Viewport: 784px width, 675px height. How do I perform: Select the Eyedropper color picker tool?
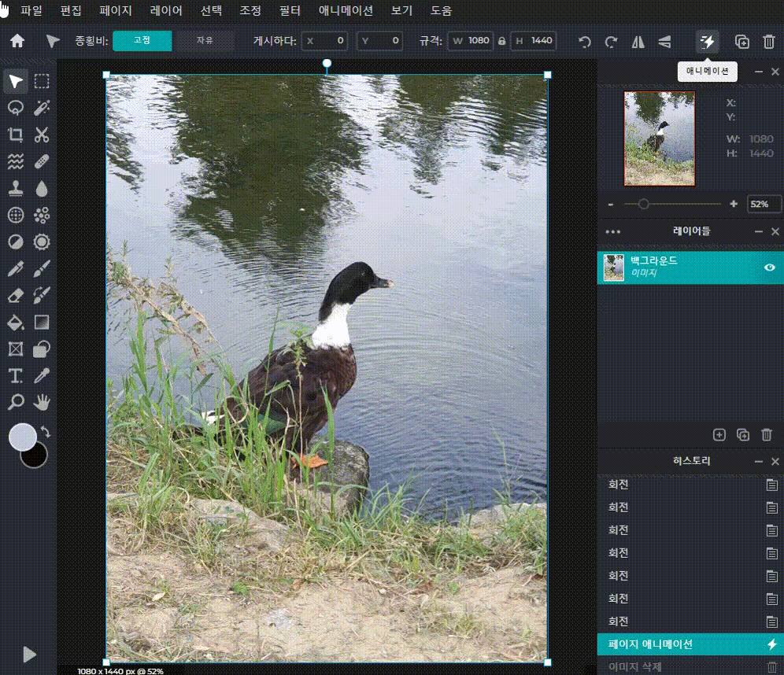tap(42, 376)
